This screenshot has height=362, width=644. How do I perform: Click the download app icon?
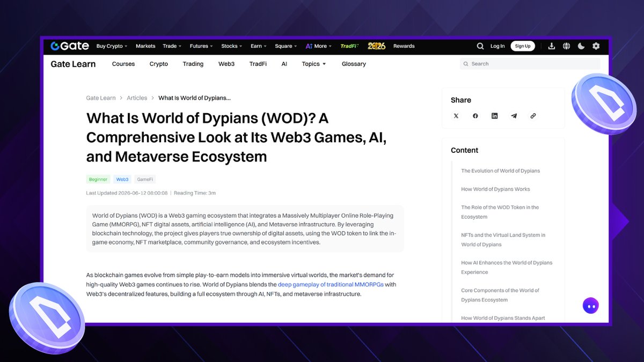coord(551,46)
